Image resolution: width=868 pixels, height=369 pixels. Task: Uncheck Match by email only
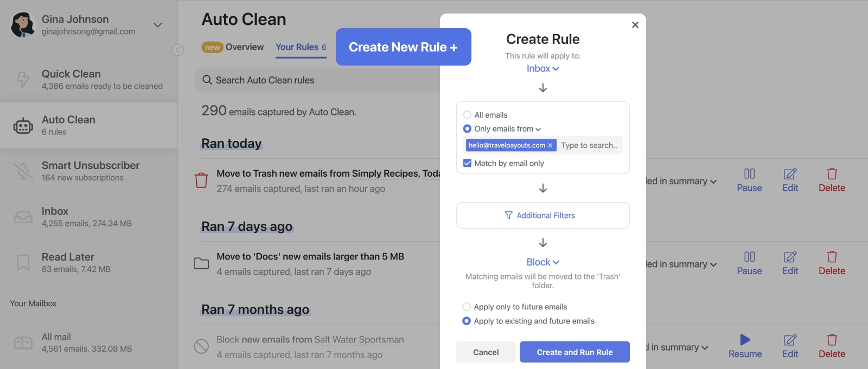[467, 163]
